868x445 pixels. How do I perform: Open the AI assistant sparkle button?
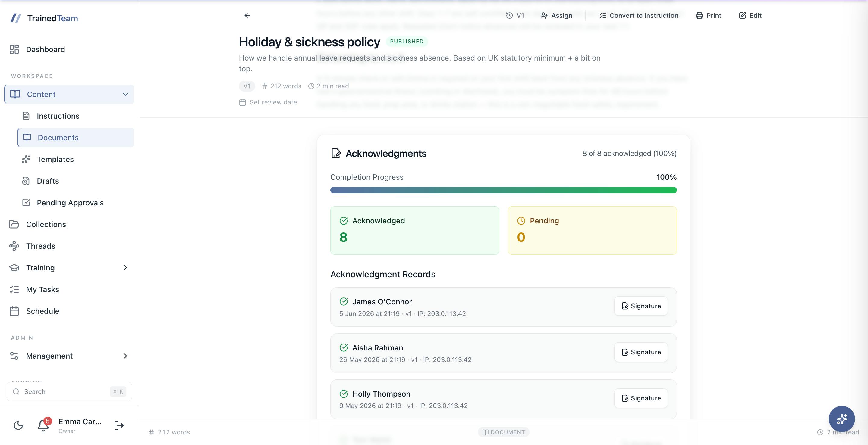point(842,419)
